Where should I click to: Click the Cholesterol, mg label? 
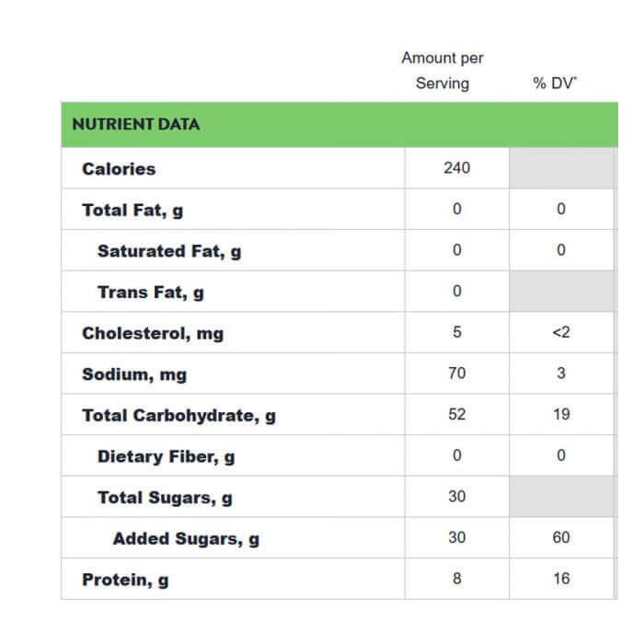[x=153, y=334]
